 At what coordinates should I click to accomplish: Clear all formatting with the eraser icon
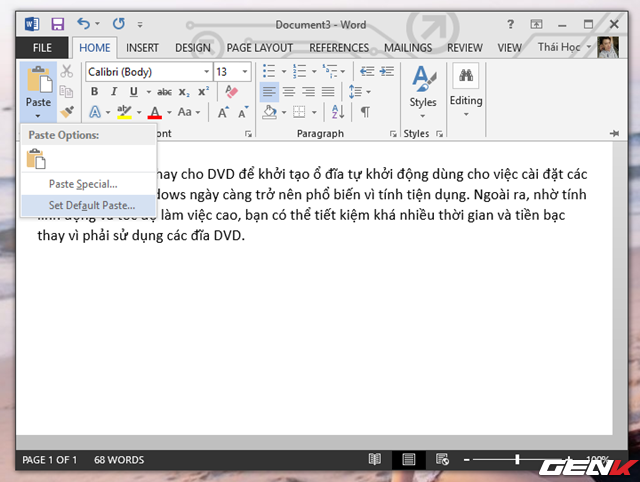pos(231,91)
